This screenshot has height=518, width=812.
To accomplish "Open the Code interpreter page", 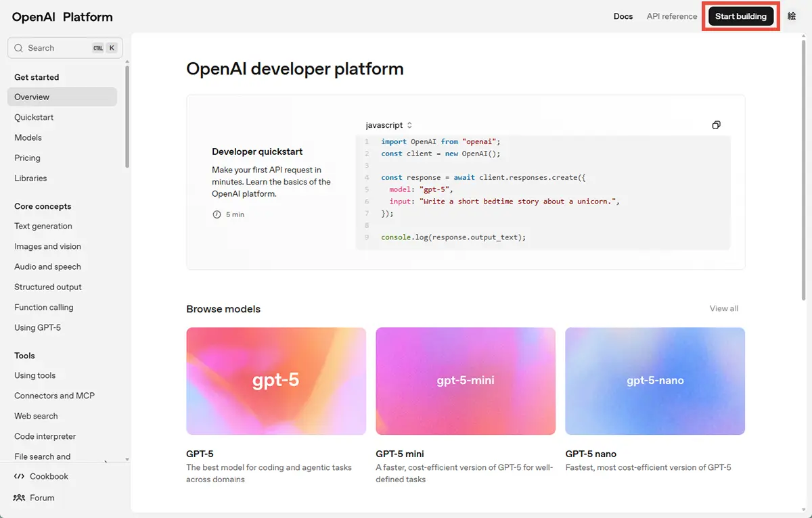I will tap(45, 436).
